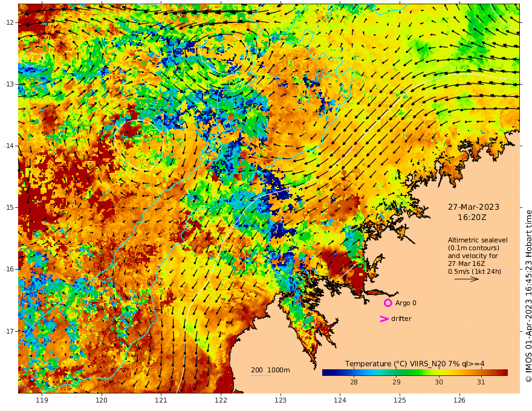Click latitude axis label -14
This screenshot has width=532, height=411.
pos(9,146)
